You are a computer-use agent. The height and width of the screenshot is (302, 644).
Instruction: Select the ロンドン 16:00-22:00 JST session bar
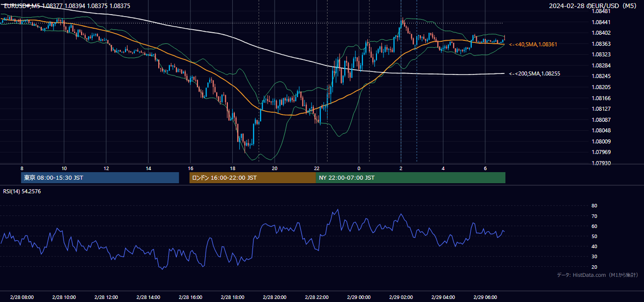click(252, 178)
